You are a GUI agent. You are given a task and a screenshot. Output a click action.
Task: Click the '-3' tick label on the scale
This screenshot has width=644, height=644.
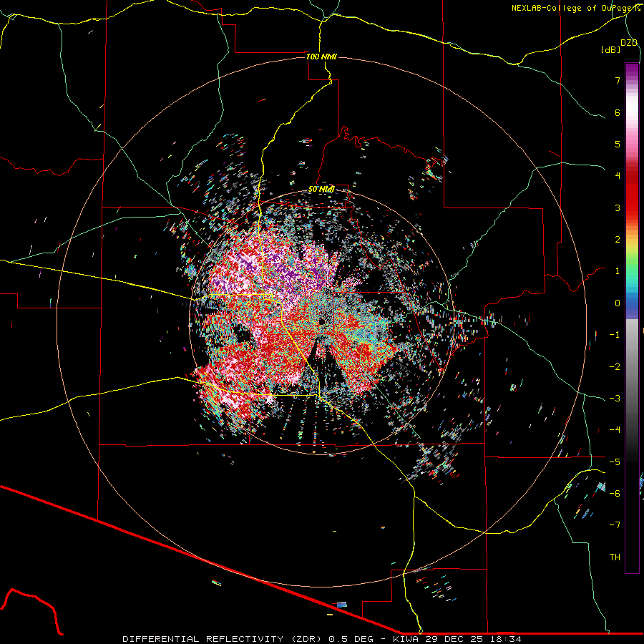tap(615, 398)
